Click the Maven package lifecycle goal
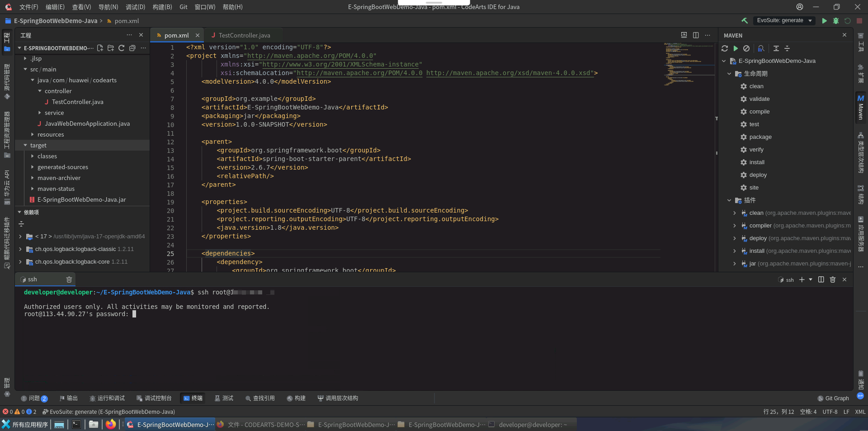Screen dimensions: 868x431 click(x=760, y=137)
